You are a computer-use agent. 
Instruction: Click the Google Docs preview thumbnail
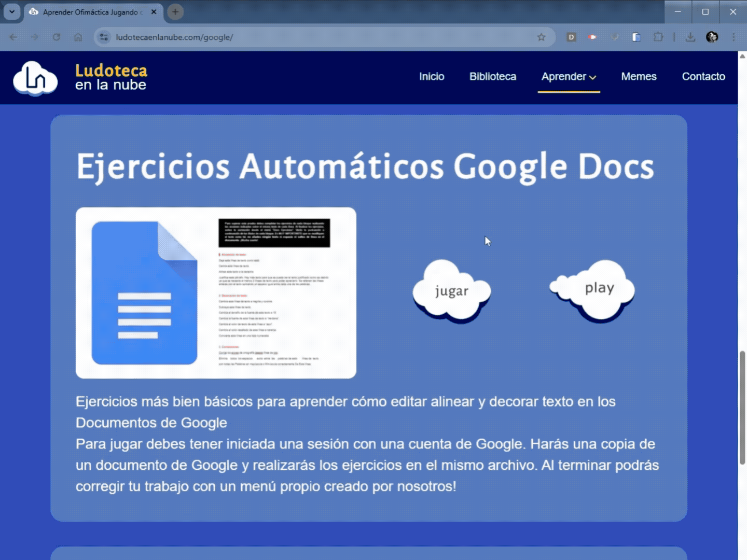216,293
